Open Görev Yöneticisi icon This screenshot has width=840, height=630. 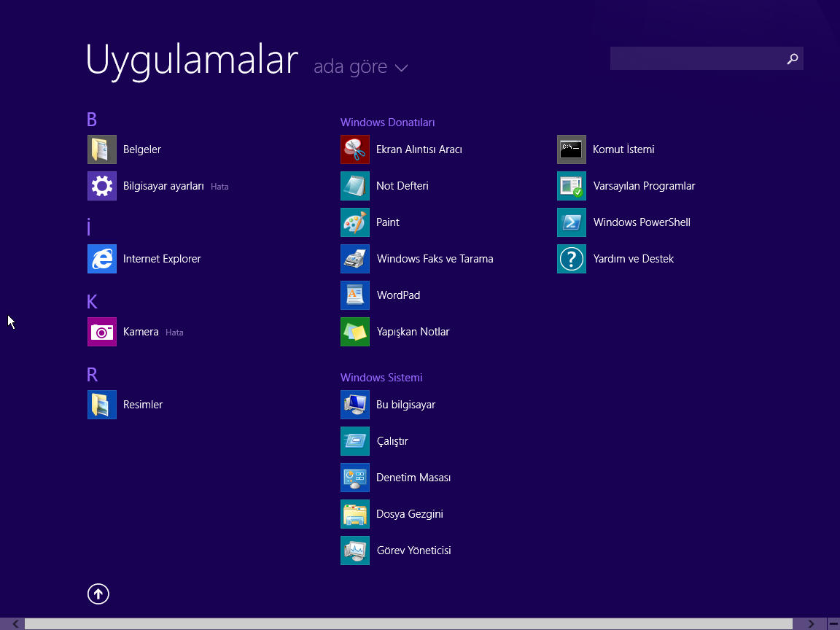pyautogui.click(x=355, y=551)
